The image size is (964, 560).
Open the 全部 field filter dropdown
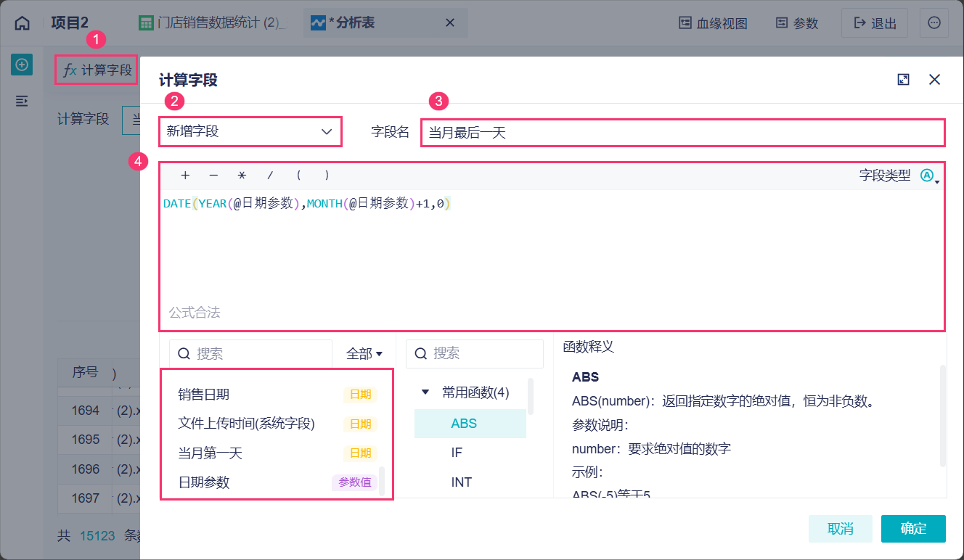pos(364,353)
